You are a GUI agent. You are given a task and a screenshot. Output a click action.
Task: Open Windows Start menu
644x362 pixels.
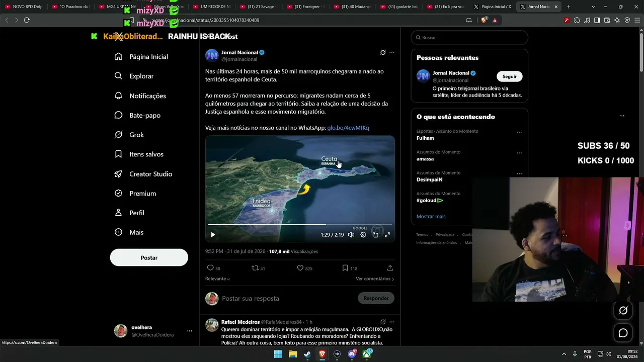[278, 354]
